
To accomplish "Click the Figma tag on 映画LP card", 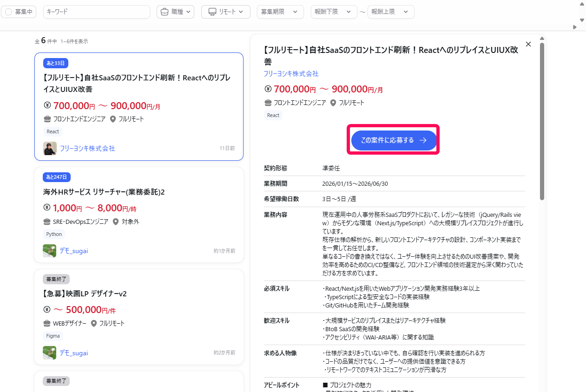I will pos(53,336).
